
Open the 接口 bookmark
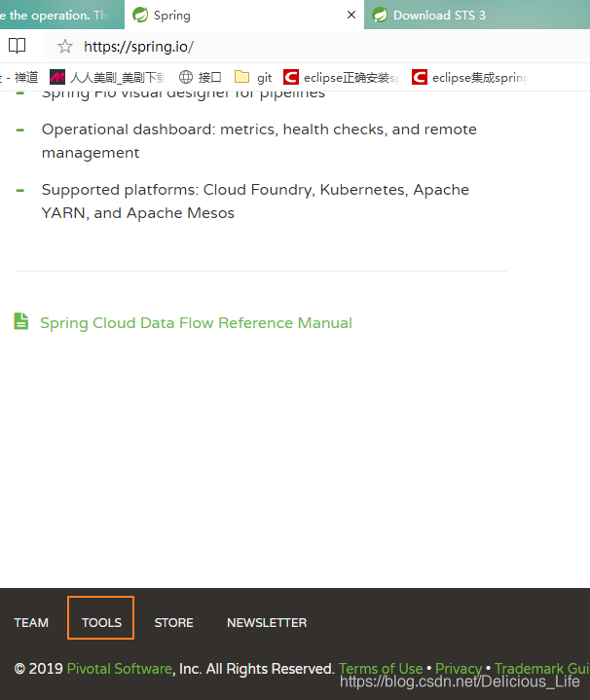pos(200,77)
